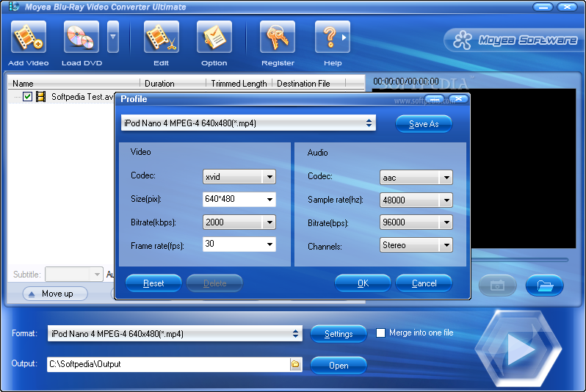Click the Trimmed Length column header
Viewport: 586px width, 392px height.
pos(239,84)
